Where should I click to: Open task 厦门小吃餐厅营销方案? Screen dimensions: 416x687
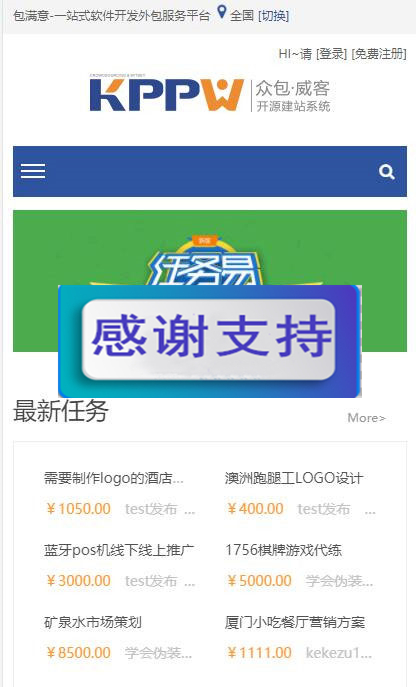point(295,622)
